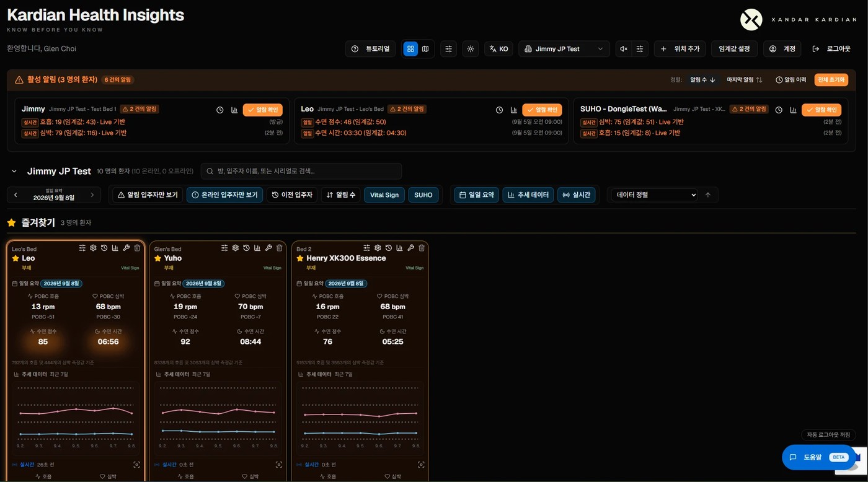This screenshot has width=868, height=482.
Task: Sort alerts by '알림 수'
Action: [x=703, y=80]
